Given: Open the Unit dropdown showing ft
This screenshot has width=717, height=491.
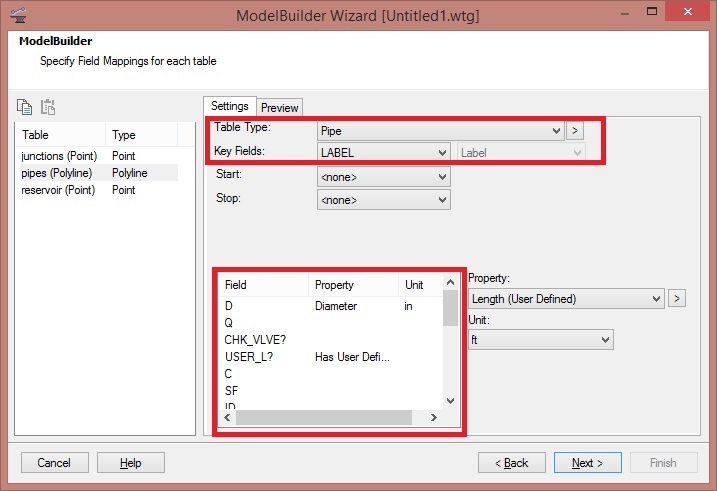Looking at the screenshot, I should 540,340.
